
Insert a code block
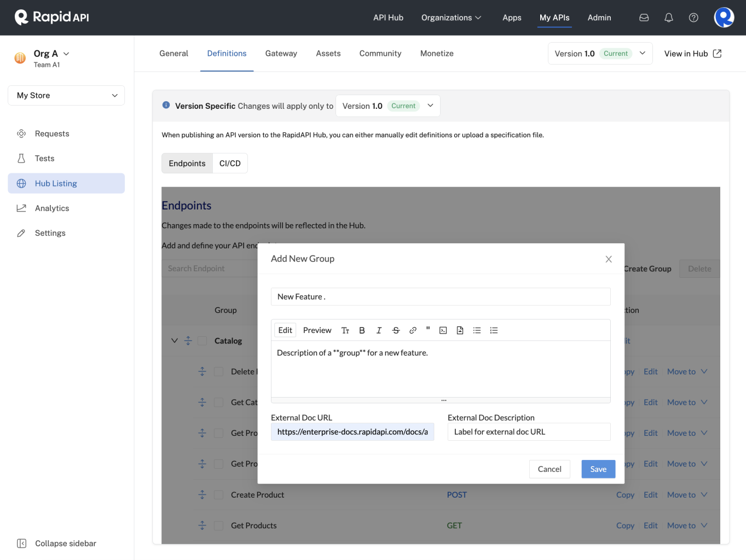pos(443,330)
